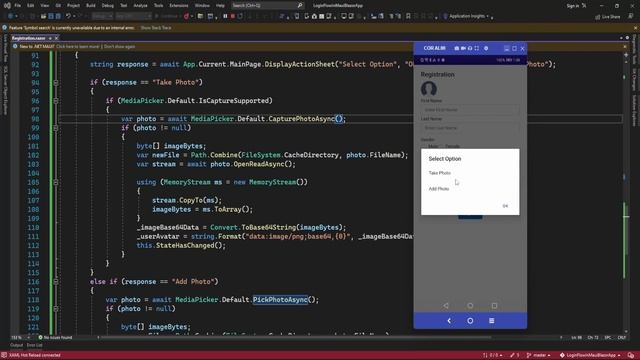
Task: Select the Registration.razor tab
Action: [x=28, y=38]
